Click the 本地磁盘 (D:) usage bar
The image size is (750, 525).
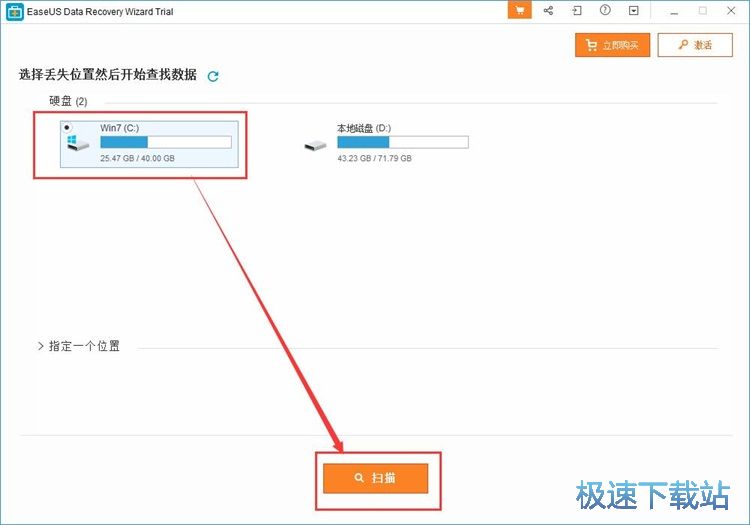[x=403, y=142]
